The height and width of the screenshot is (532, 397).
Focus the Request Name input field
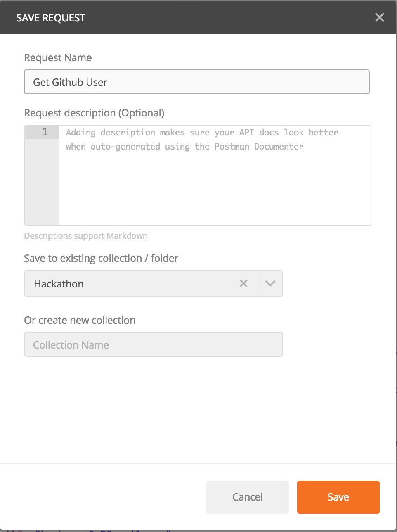[196, 82]
